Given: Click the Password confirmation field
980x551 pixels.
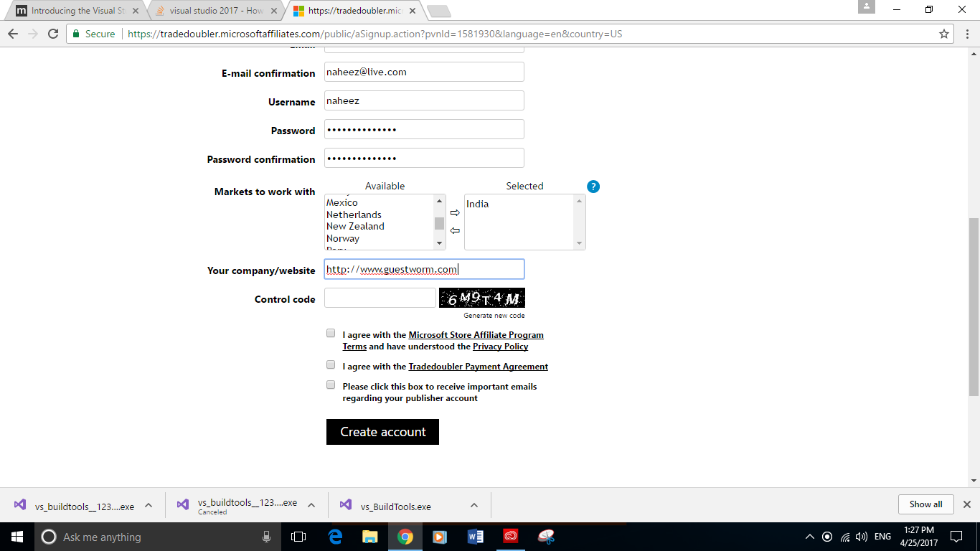Looking at the screenshot, I should coord(424,158).
